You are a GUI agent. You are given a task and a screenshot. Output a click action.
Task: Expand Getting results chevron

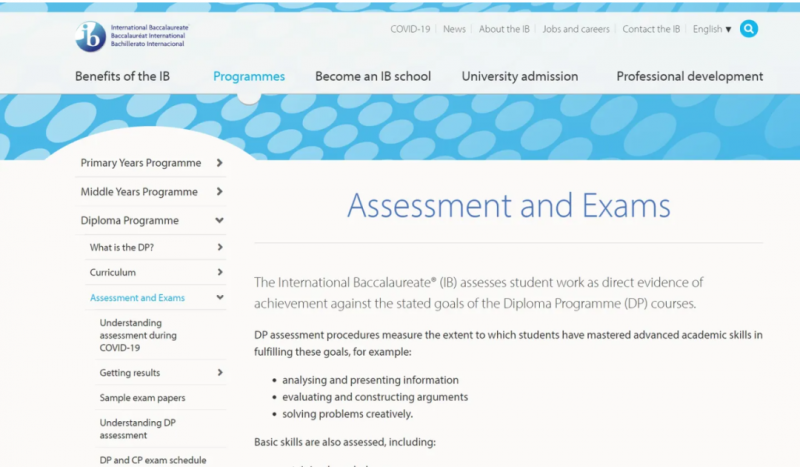click(220, 373)
